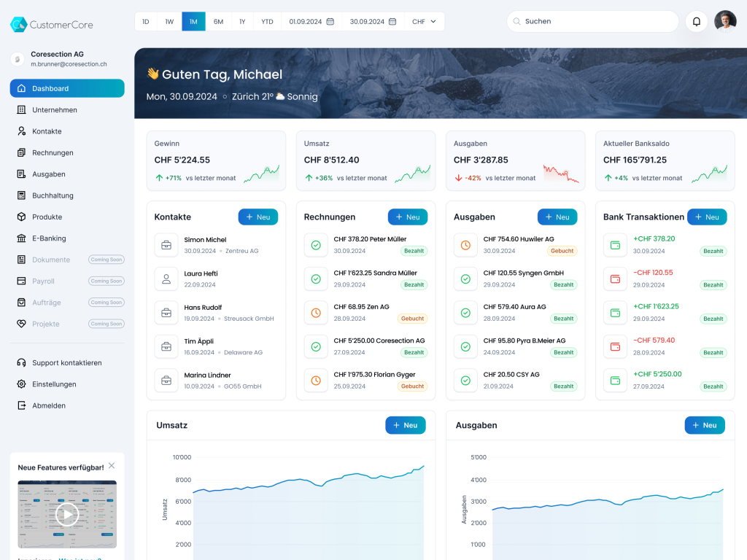Click the Umsatz CHF 8'512.40 card
Viewport: 747px width, 560px height.
[366, 161]
